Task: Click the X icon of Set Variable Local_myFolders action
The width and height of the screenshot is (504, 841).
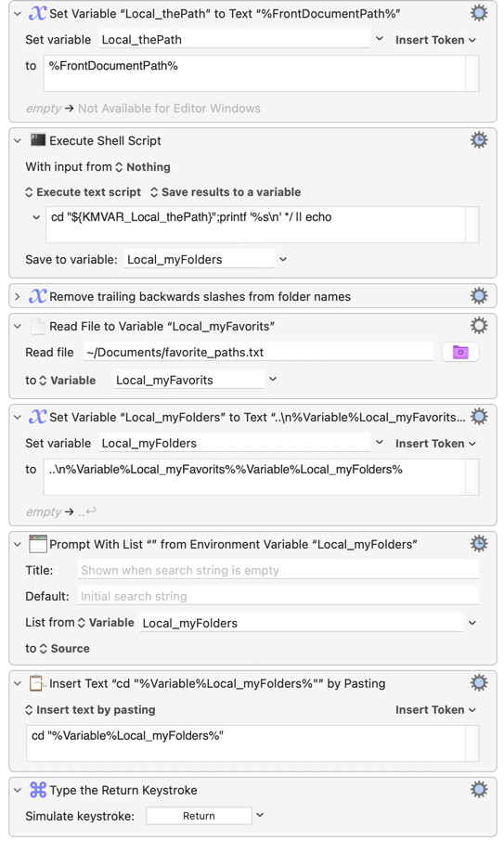Action: point(37,417)
